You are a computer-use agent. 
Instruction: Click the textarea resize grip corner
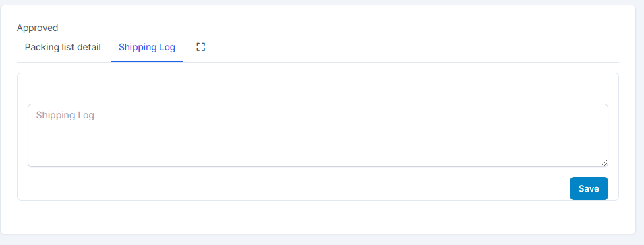(x=604, y=163)
